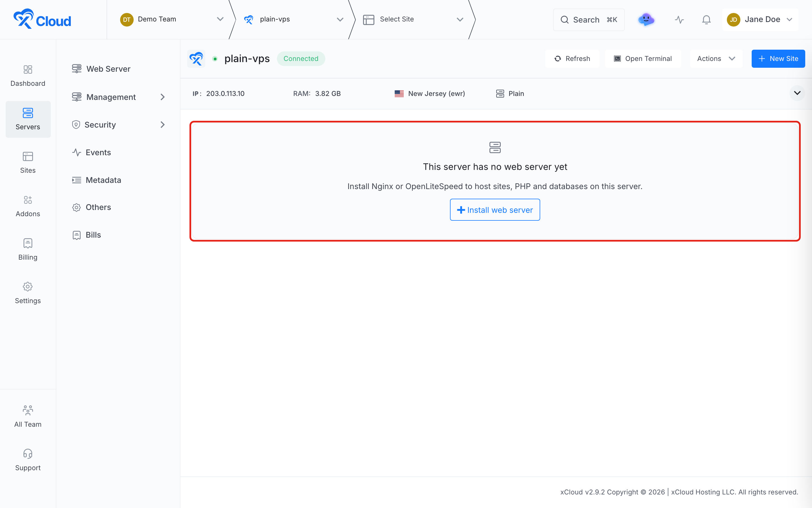Open Billing in left sidebar
Screen dimensions: 812x508
pyautogui.click(x=28, y=250)
